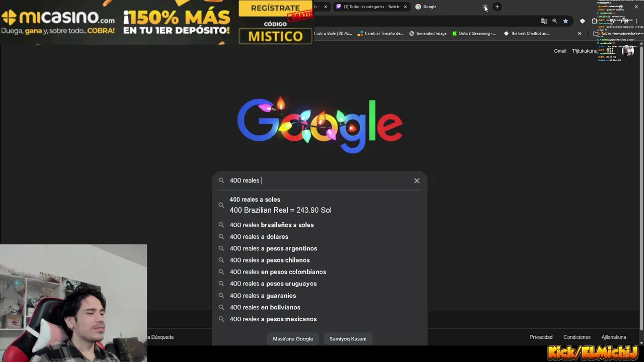The image size is (644, 362).
Task: Open bookmark "The best ChatBot an..."
Action: point(526,34)
